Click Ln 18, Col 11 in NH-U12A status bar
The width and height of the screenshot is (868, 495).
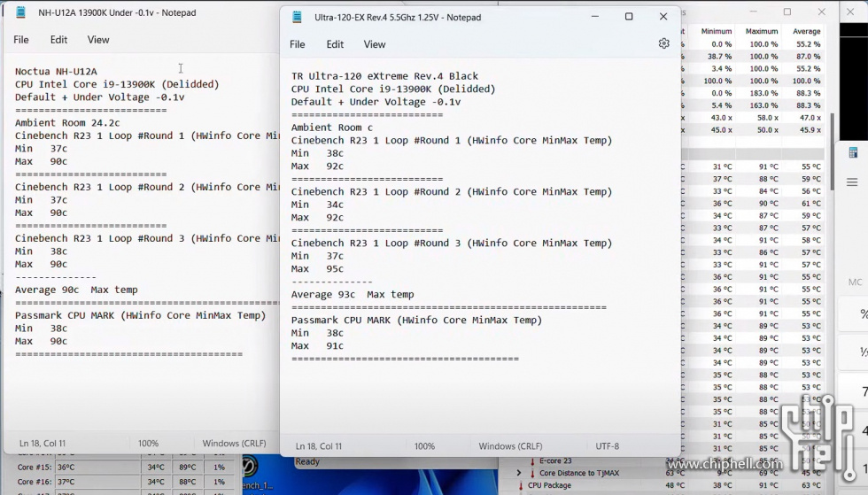(43, 444)
